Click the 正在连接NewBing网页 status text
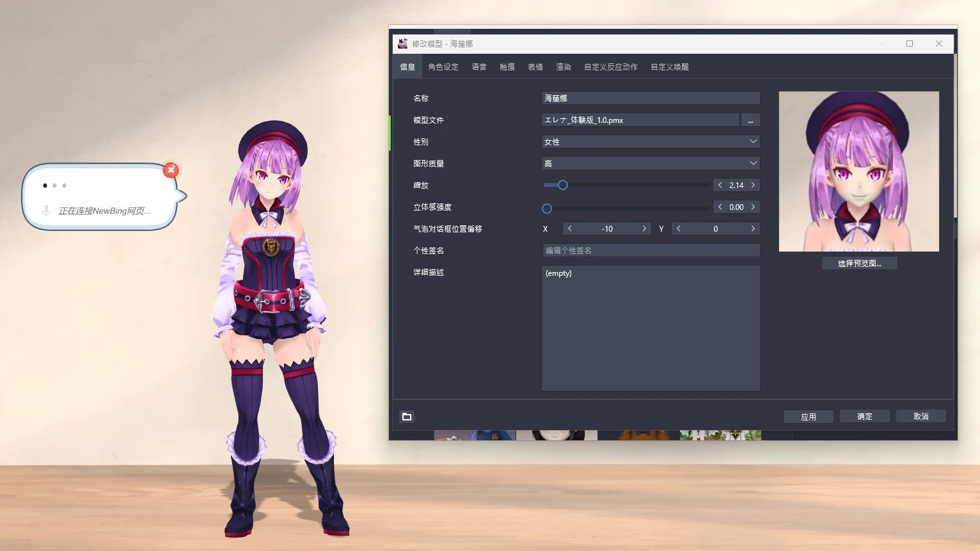980x551 pixels. click(x=105, y=211)
